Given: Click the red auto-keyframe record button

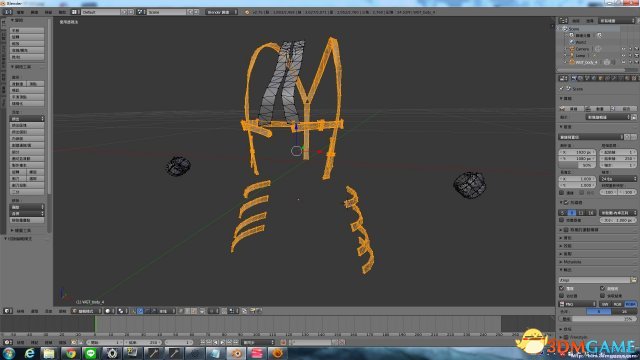Looking at the screenshot, I should tap(283, 342).
